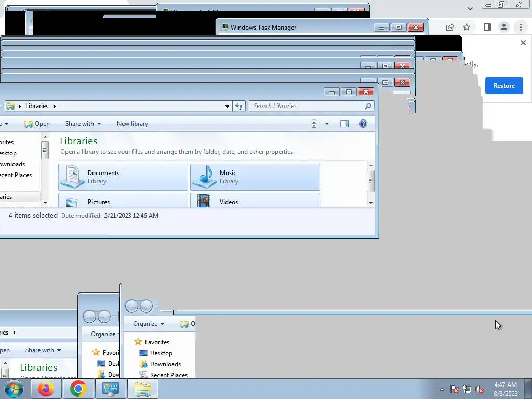532x399 pixels.
Task: Switch to Windows Explorer on taskbar
Action: coord(142,389)
